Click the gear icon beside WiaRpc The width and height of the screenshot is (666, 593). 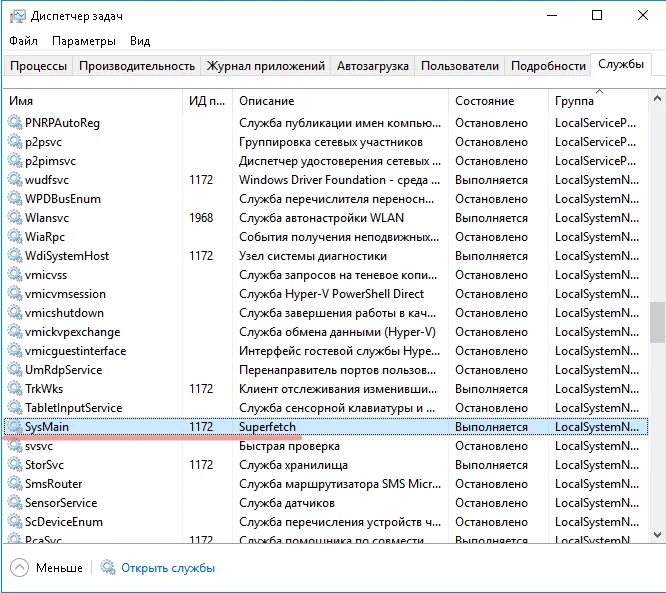[15, 237]
